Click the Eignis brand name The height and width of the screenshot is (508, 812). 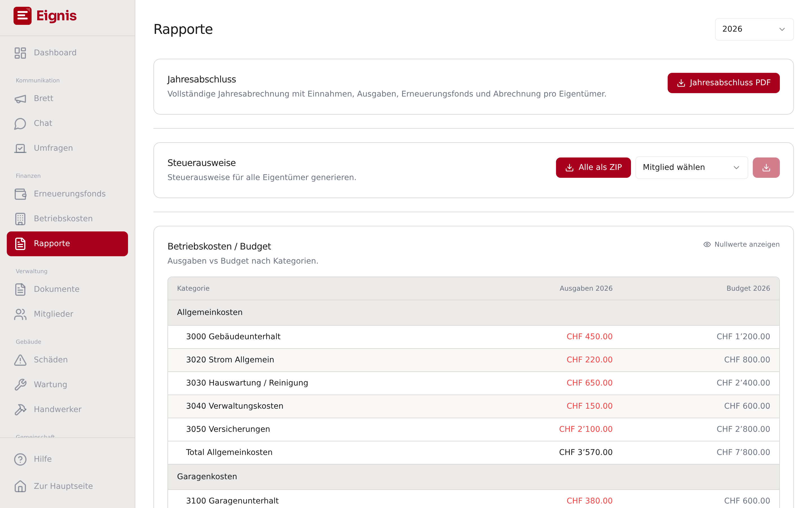tap(56, 16)
